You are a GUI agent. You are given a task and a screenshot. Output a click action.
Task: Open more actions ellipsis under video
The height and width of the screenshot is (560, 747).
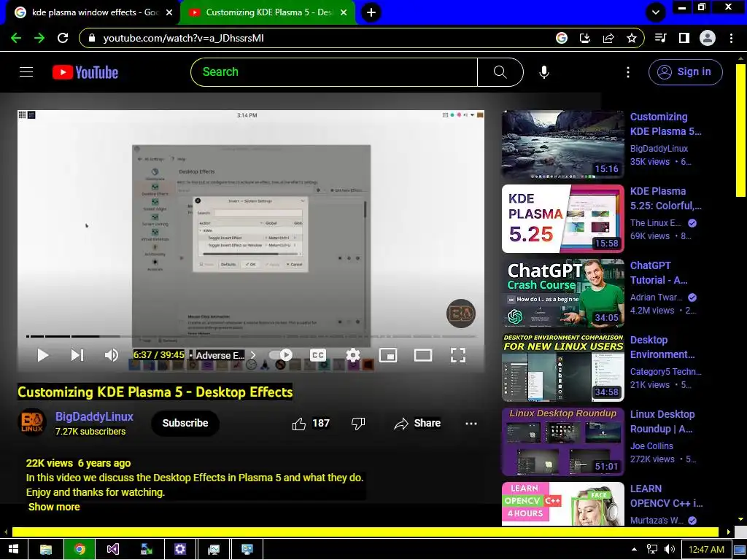471,424
